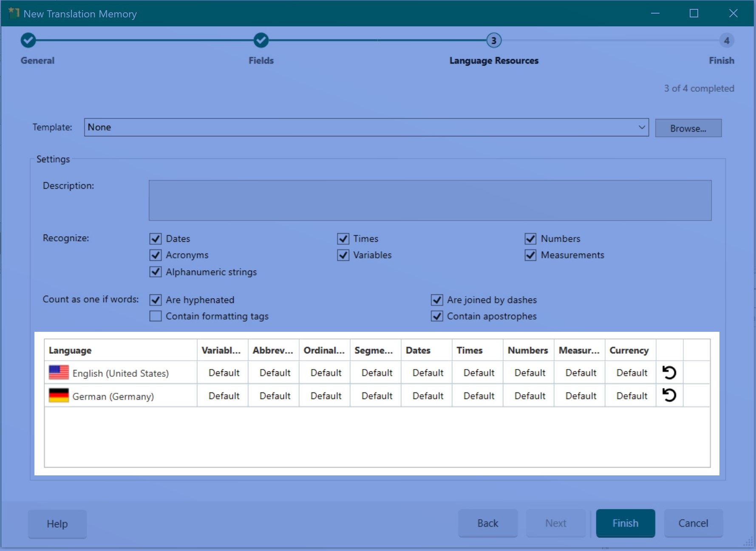756x551 pixels.
Task: Click the Numbers column header
Action: [x=528, y=350]
